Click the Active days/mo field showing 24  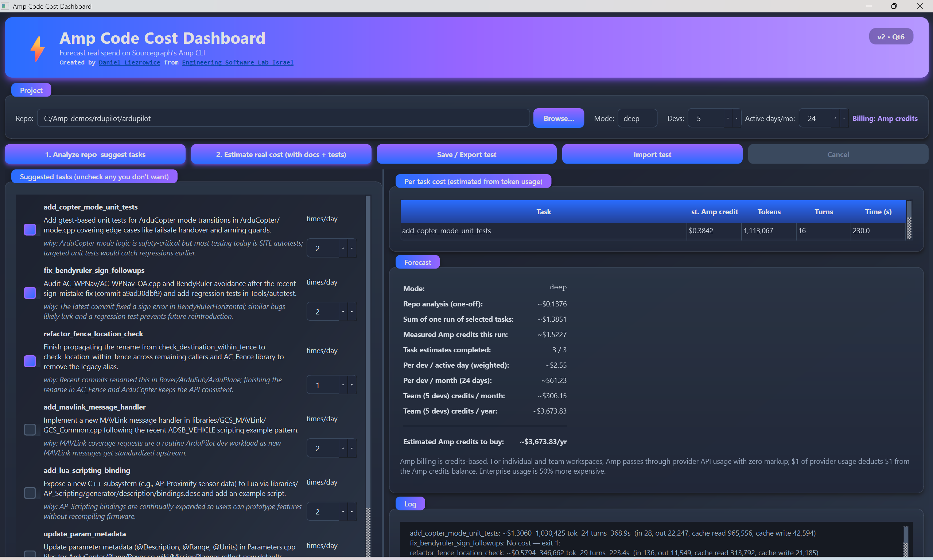(815, 118)
